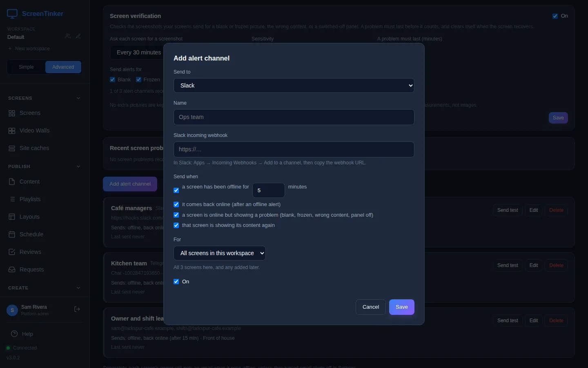Click 'All 3 screens here, and any added later.'
This screenshot has height=368, width=588.
coord(216,267)
